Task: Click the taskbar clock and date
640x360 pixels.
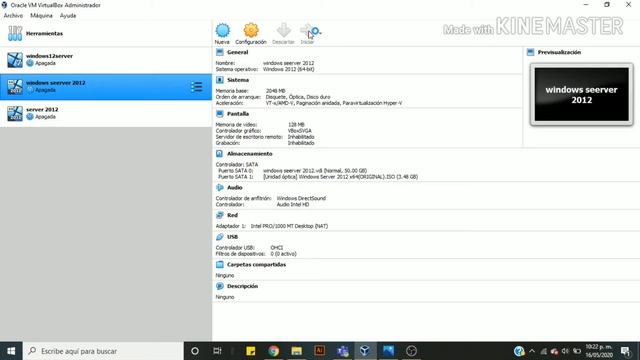Action: click(x=599, y=351)
